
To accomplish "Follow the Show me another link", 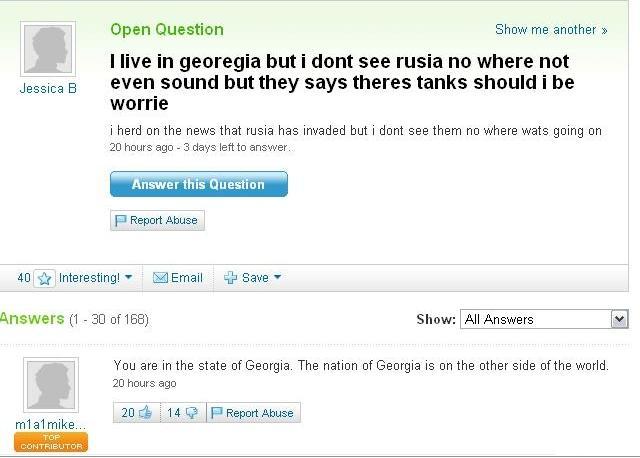I will [x=551, y=30].
